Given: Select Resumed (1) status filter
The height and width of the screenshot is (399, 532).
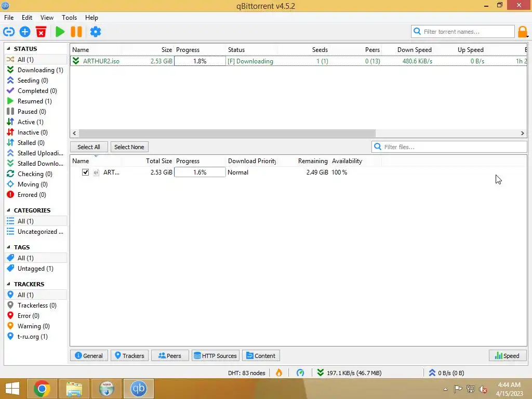Looking at the screenshot, I should (36, 101).
